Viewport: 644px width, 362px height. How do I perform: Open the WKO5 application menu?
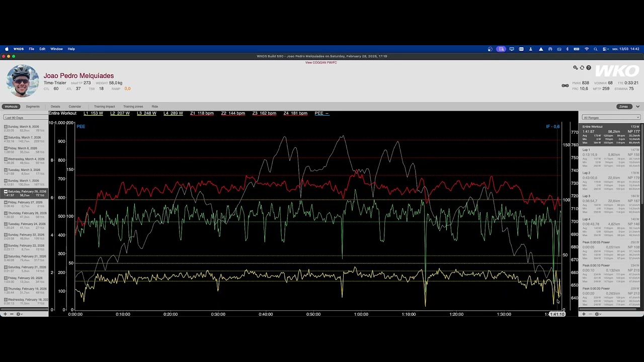tap(19, 49)
